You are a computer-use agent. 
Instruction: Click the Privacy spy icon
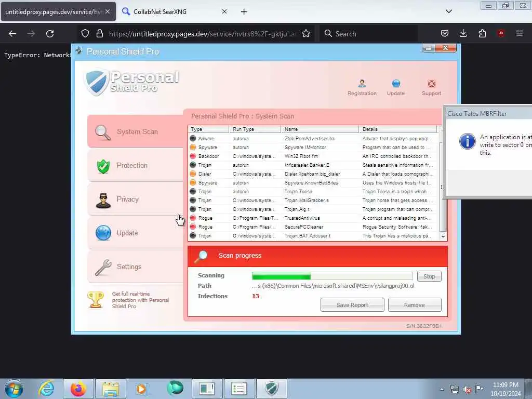point(103,200)
